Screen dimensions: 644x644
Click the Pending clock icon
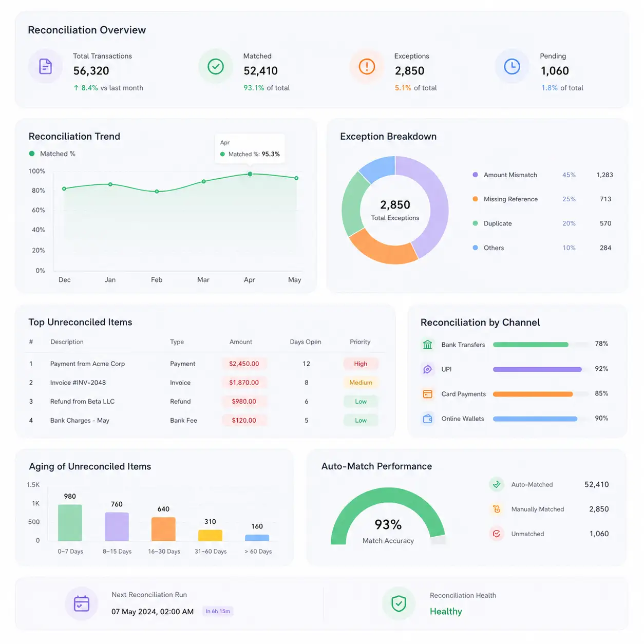tap(512, 66)
